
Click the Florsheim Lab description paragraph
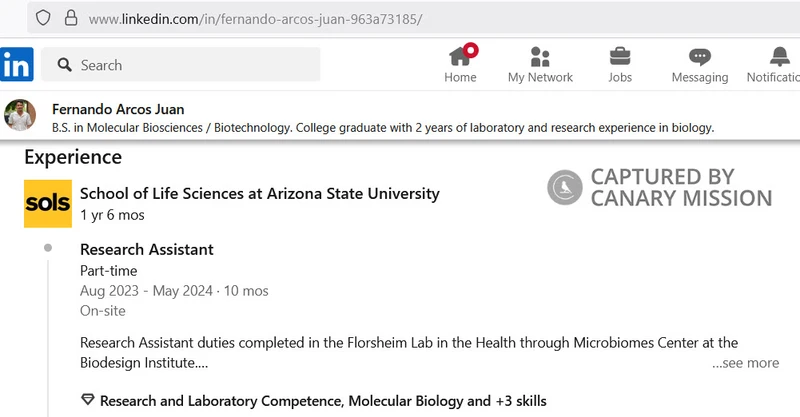[x=409, y=353]
